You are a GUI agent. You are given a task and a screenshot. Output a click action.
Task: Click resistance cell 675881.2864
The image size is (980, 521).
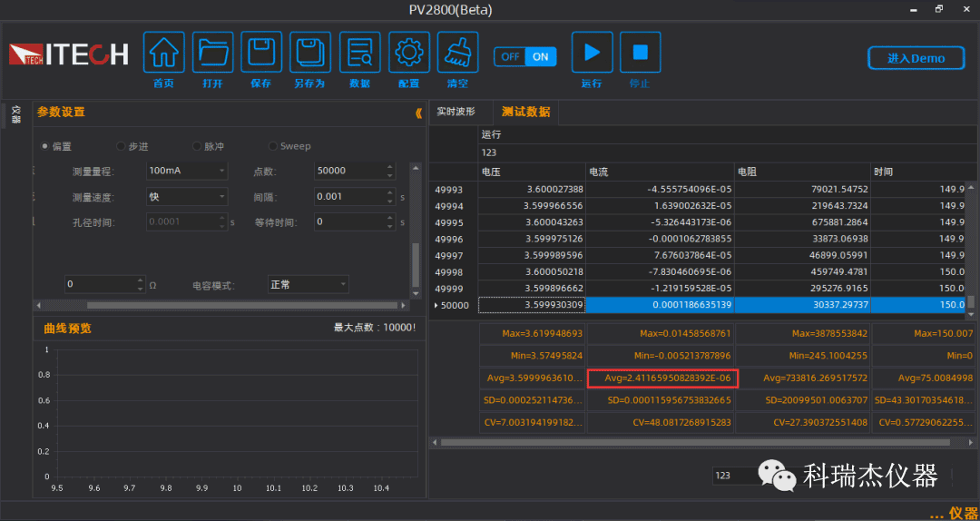pos(802,222)
